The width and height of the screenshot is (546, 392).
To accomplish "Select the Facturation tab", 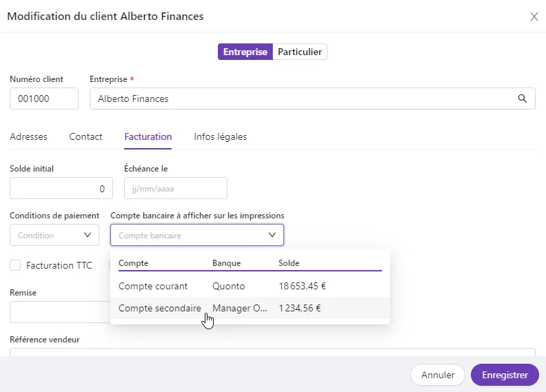I will [148, 136].
